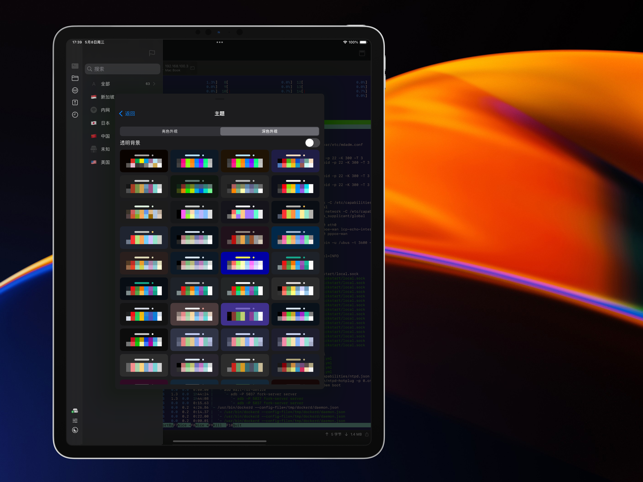Select the 未知 unknown group
This screenshot has height=482, width=643.
coord(105,149)
